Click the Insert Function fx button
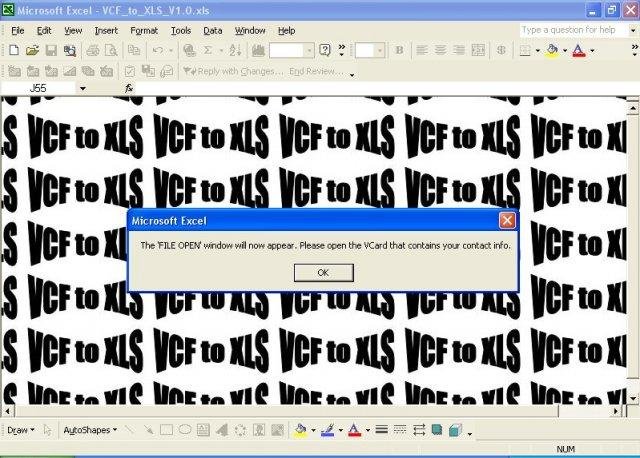 click(x=129, y=88)
